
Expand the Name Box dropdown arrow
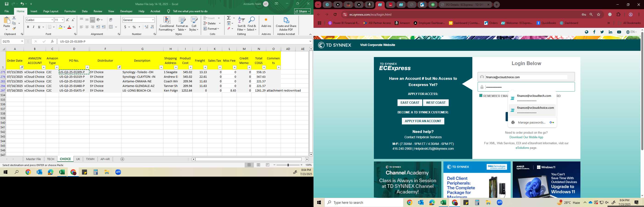tap(22, 41)
